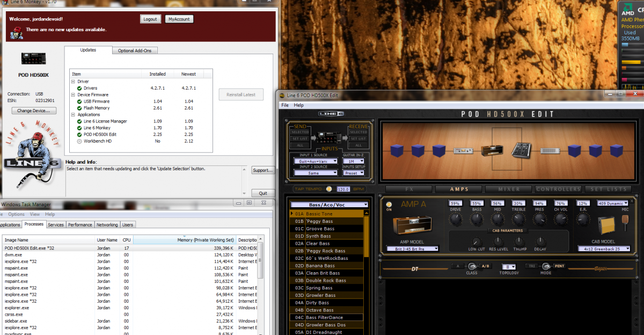Toggle Send ALL button
The width and height of the screenshot is (644, 335).
pos(300,145)
